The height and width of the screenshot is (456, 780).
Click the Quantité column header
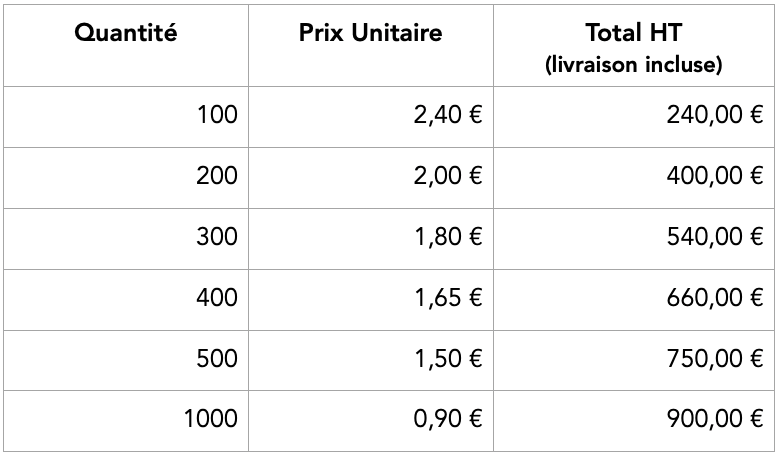(x=125, y=33)
